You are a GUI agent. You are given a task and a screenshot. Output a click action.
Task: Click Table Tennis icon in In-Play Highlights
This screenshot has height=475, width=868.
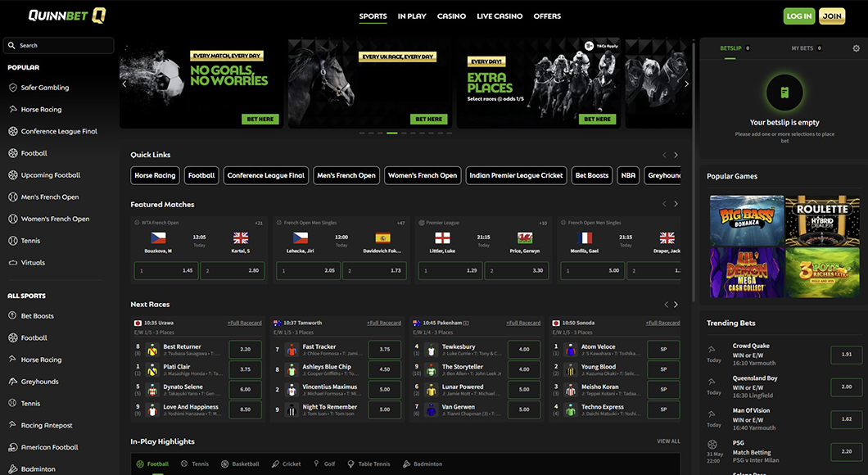350,464
